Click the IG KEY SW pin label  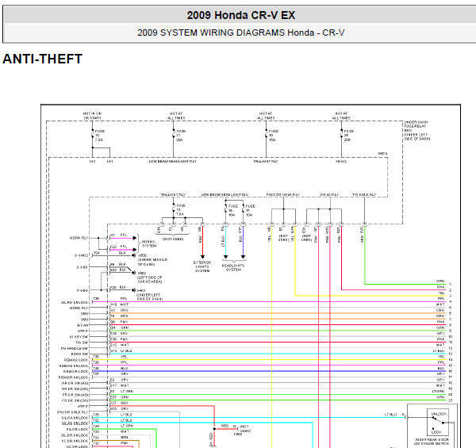pyautogui.click(x=79, y=337)
